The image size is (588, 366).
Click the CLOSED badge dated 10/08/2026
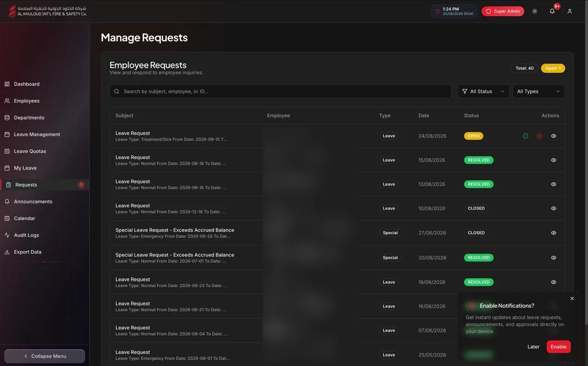pyautogui.click(x=476, y=208)
